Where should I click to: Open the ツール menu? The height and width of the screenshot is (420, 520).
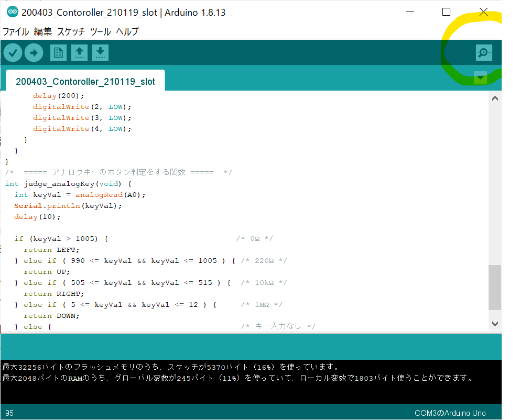coord(101,31)
